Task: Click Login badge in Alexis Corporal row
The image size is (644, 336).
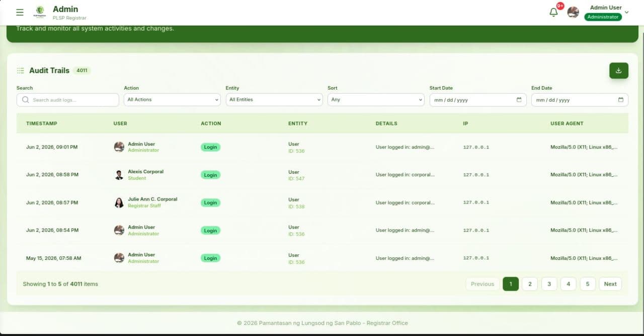Action: coord(210,175)
